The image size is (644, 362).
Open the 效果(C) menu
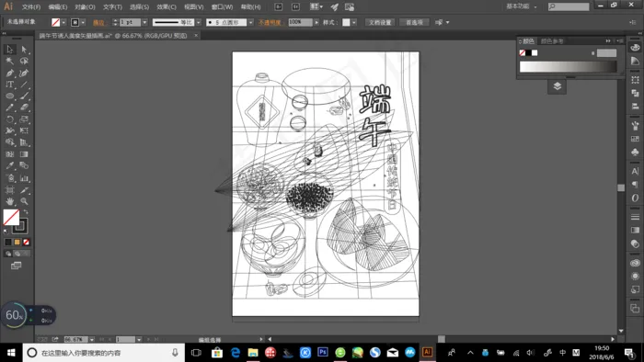click(167, 7)
